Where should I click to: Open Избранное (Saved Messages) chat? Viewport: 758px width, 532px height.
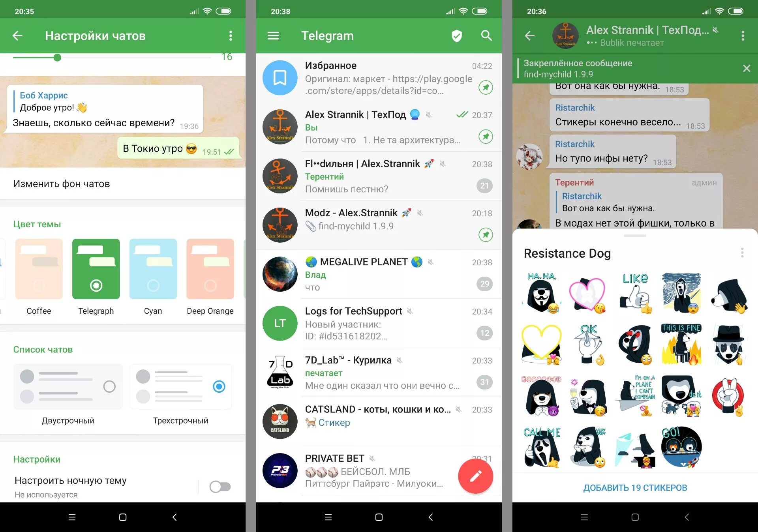379,75
